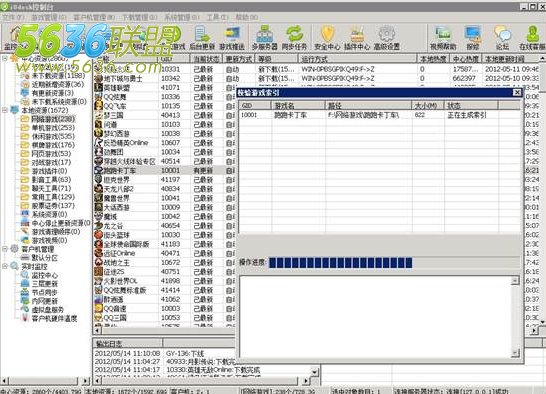Click the 英雄联盟 game icon
Viewport: 546px width, 394px height.
click(99, 88)
